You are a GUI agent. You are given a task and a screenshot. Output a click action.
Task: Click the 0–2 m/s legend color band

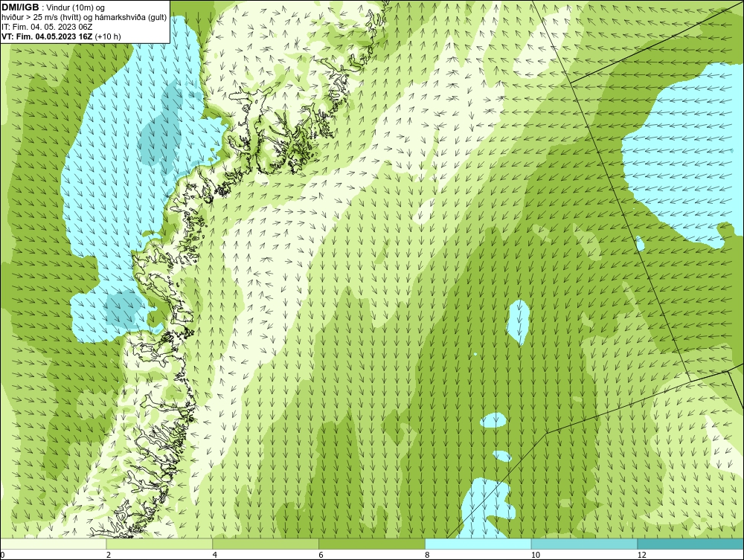53,544
